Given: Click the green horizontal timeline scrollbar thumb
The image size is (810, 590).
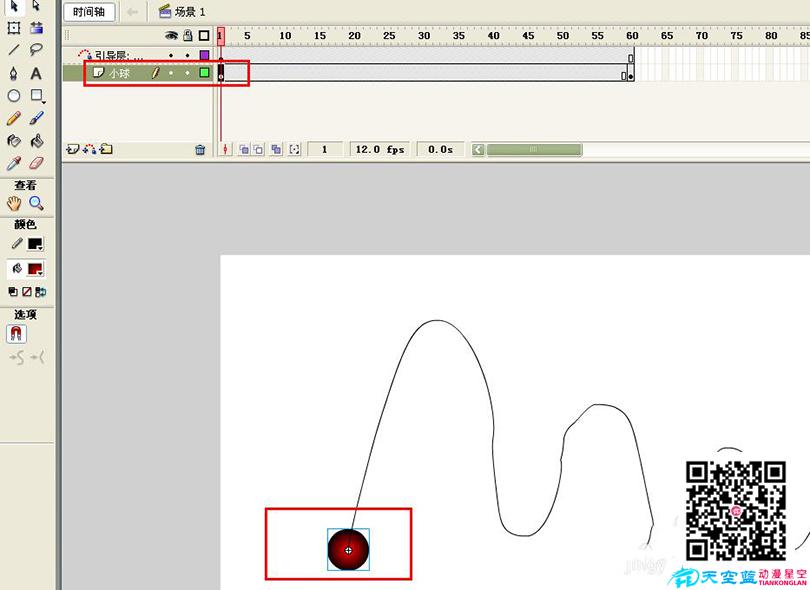Looking at the screenshot, I should (x=534, y=150).
